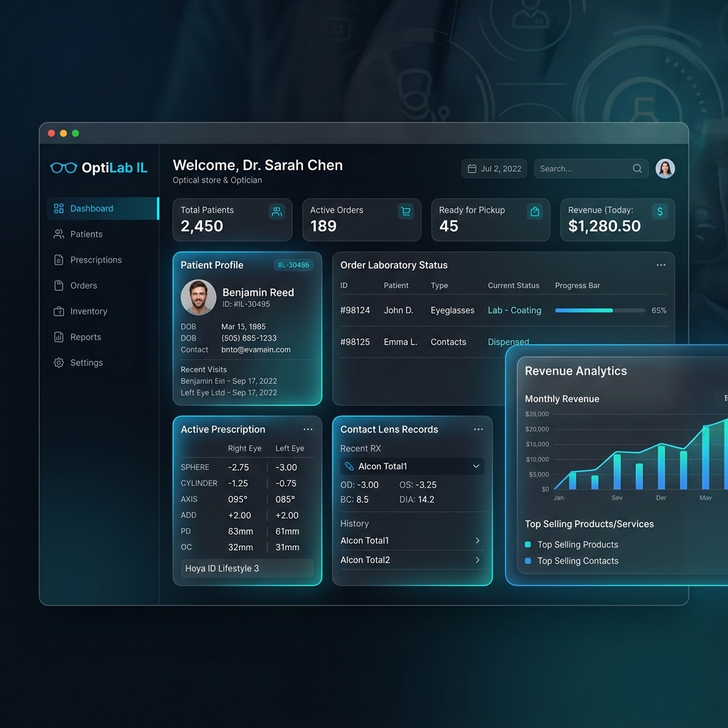Viewport: 728px width, 728px height.
Task: Click the Prescriptions document icon
Action: (x=58, y=260)
